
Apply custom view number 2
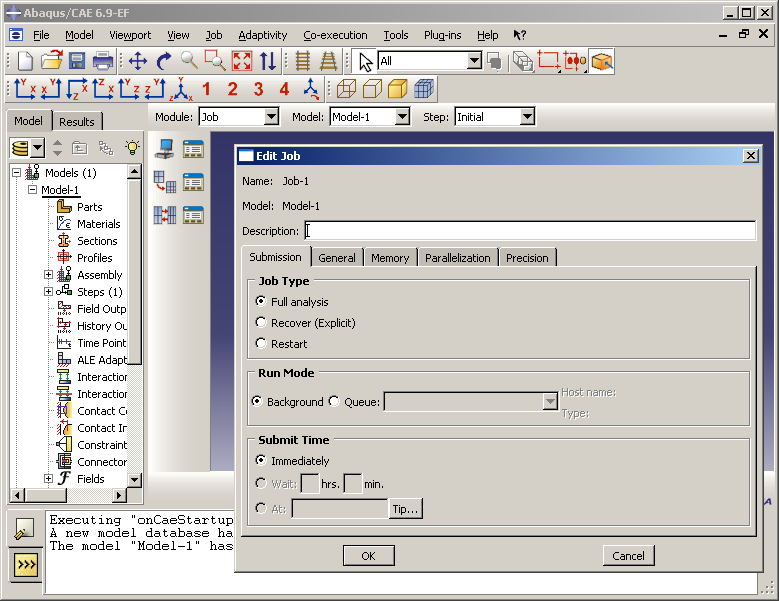click(233, 89)
